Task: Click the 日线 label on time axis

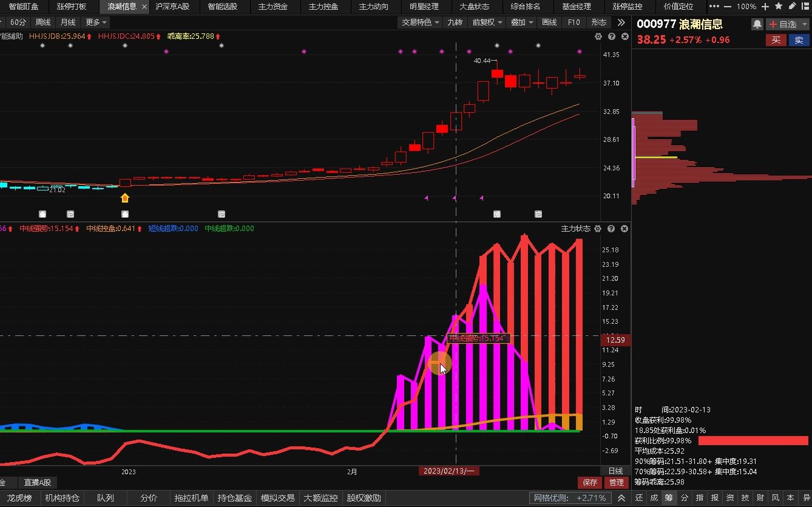Action: 615,471
